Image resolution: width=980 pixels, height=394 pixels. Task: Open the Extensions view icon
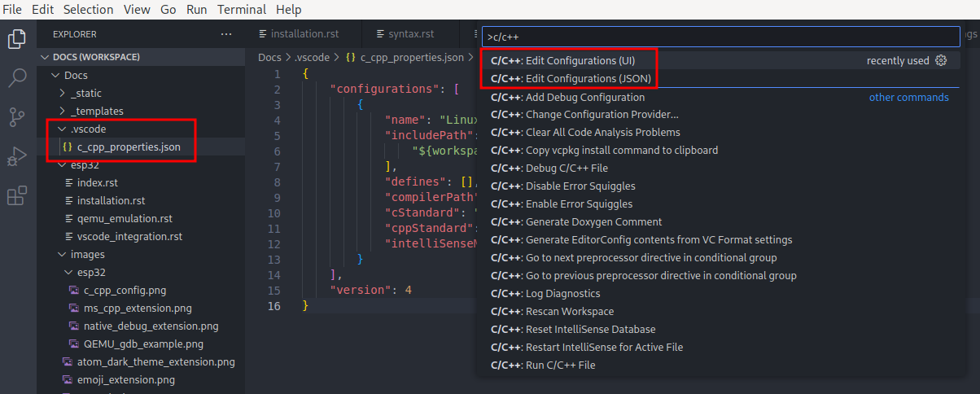(16, 195)
